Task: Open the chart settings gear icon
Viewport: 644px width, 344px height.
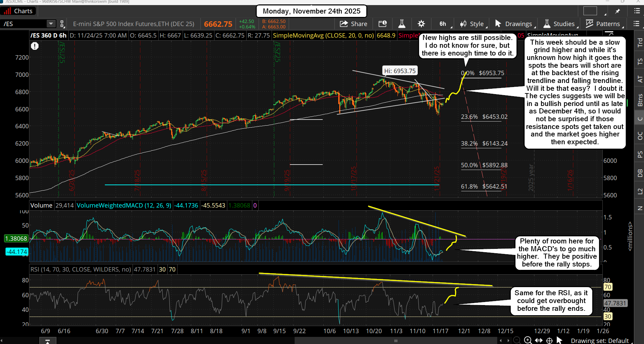Action: pyautogui.click(x=421, y=24)
